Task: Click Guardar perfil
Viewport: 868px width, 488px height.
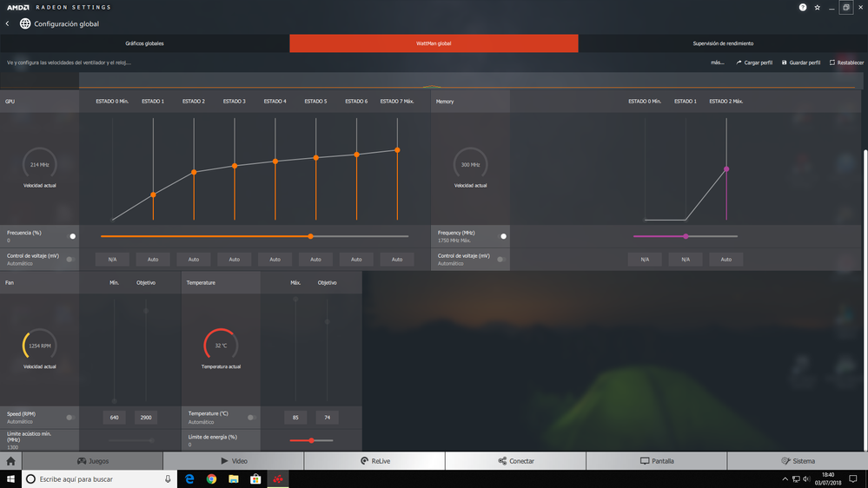Action: click(x=801, y=63)
